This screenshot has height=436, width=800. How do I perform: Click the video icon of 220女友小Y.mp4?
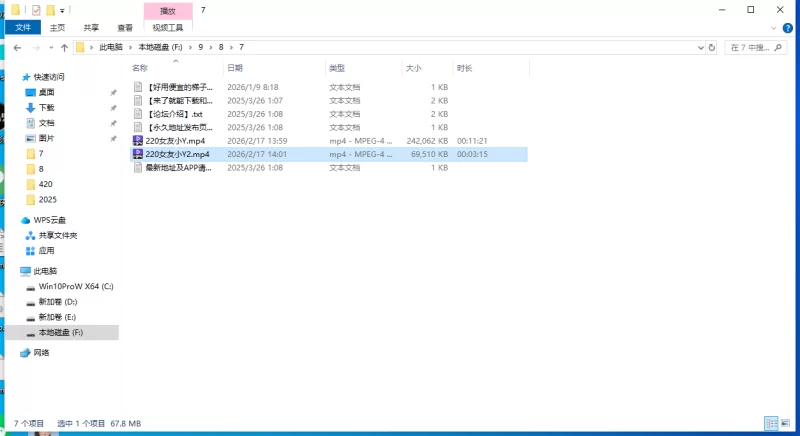(x=138, y=141)
